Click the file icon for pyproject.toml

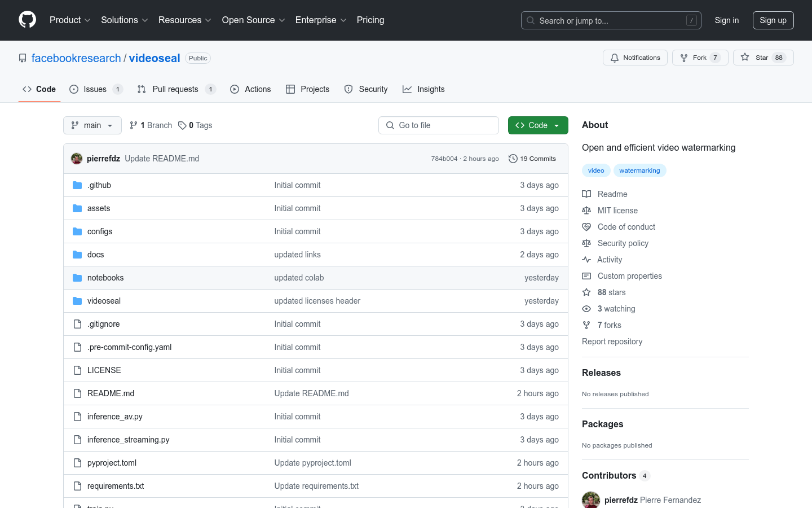coord(77,463)
